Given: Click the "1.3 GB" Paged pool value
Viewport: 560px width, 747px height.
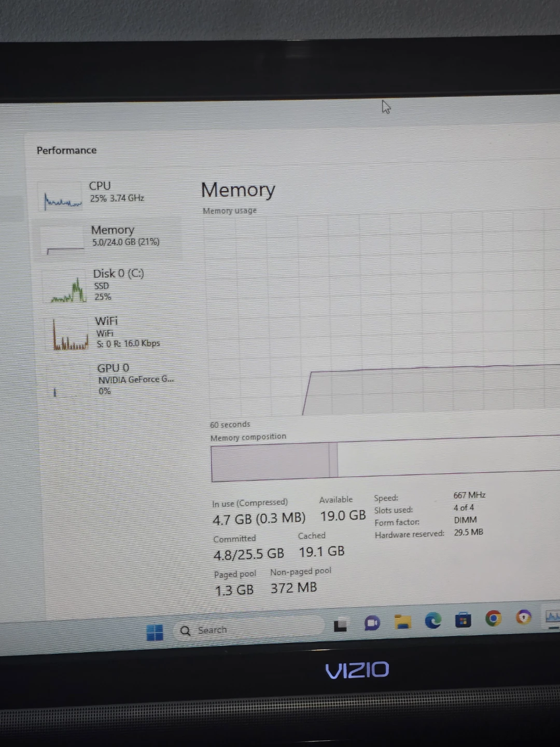Looking at the screenshot, I should [234, 590].
